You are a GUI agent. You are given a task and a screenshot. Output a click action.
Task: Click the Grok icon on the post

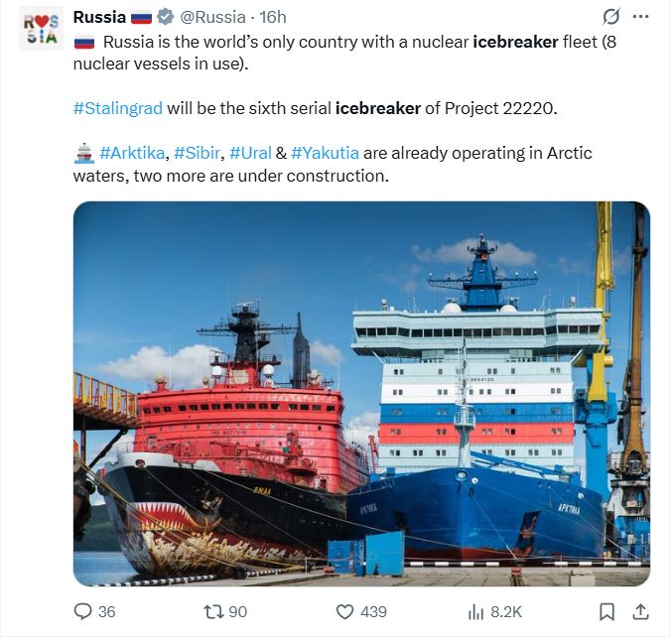(611, 17)
